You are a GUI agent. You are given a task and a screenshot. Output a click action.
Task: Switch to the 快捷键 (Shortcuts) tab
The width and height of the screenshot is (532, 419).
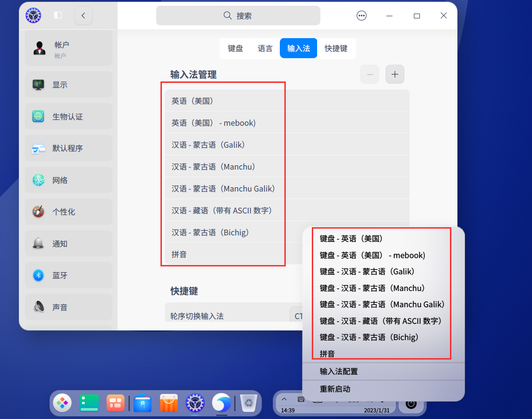[336, 48]
